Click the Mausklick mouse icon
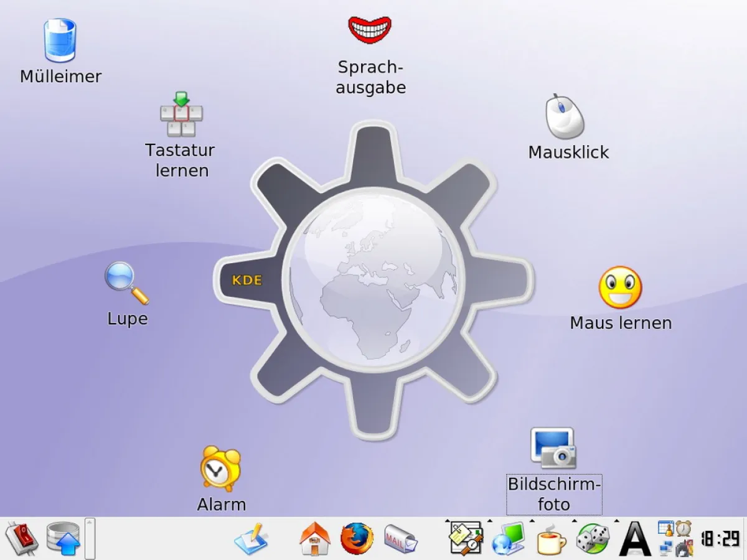The height and width of the screenshot is (560, 747). point(565,116)
